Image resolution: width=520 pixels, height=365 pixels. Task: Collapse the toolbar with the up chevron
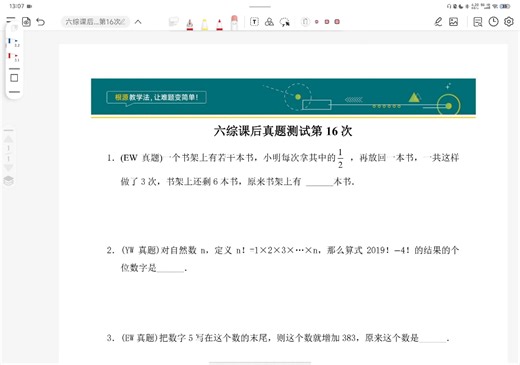(138, 22)
